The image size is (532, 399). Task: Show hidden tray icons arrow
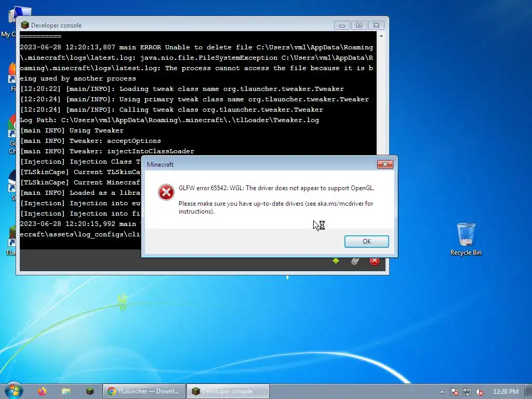(x=442, y=392)
